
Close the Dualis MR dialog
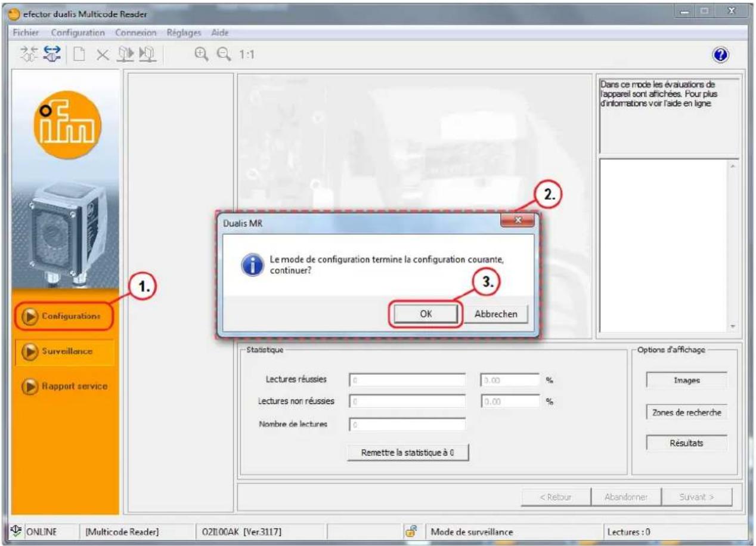click(x=517, y=221)
